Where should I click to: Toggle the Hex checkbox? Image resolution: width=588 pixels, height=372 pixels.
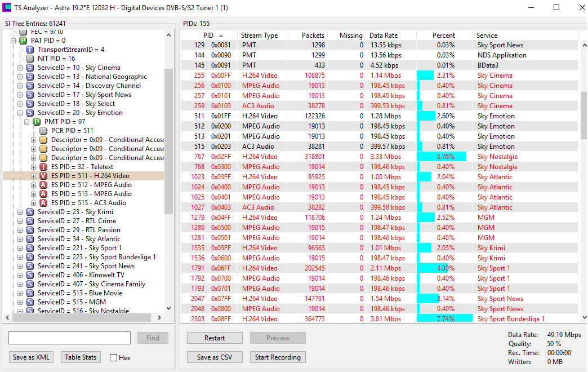point(114,358)
